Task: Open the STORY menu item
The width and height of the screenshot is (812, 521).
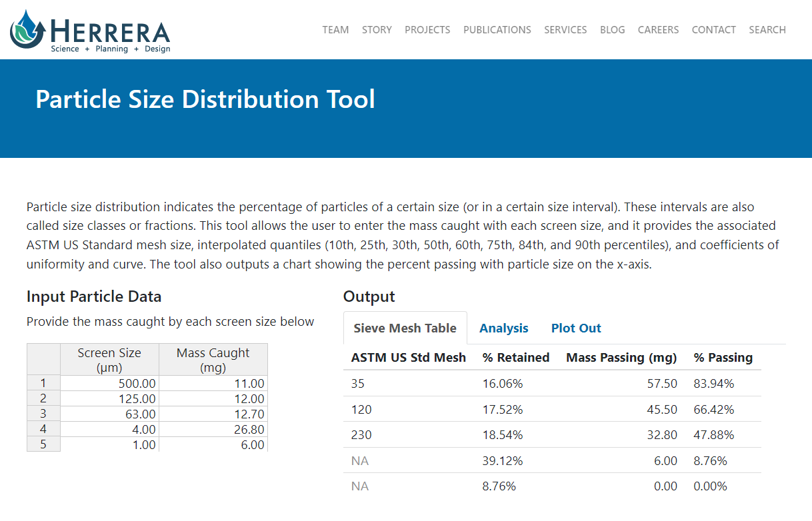Action: coord(377,29)
